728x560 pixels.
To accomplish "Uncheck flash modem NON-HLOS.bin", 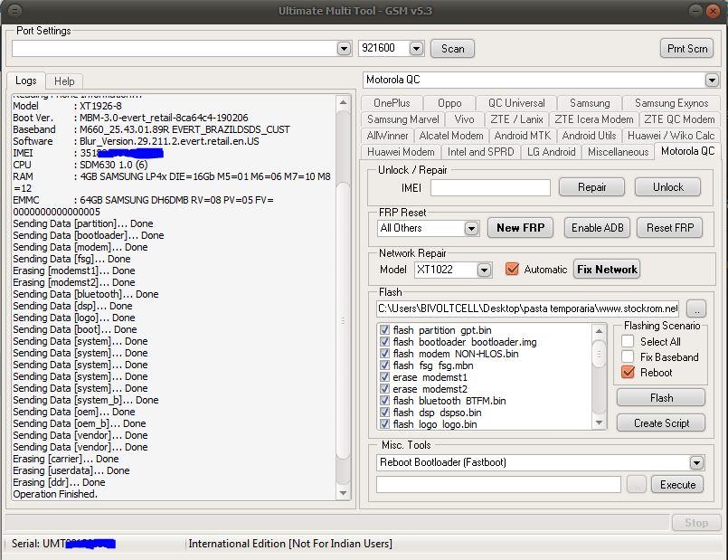I will click(x=384, y=354).
